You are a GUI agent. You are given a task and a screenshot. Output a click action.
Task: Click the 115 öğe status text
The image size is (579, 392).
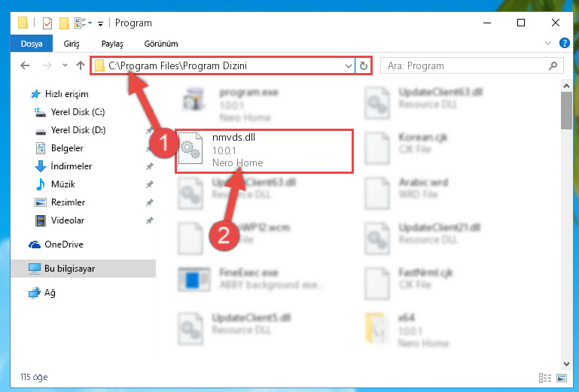click(x=34, y=377)
